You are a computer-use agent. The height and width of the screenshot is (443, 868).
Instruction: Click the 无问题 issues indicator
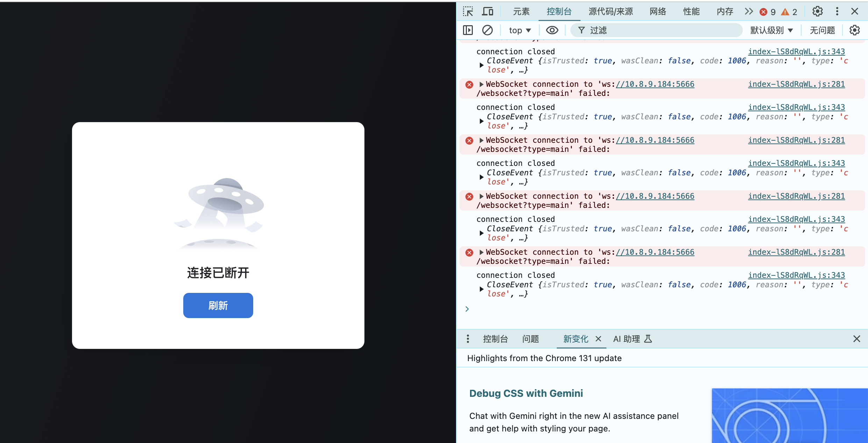(x=823, y=30)
